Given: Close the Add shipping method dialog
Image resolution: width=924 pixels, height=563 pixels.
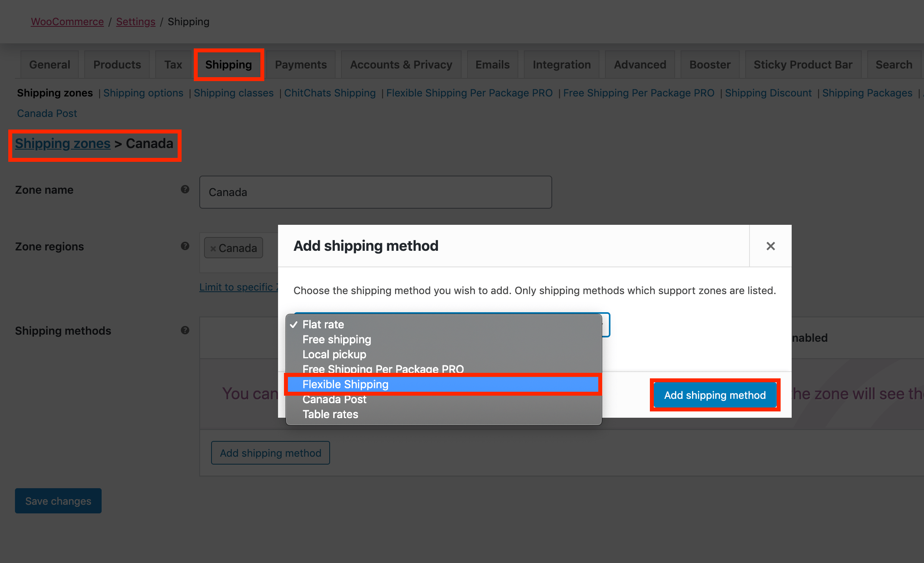Looking at the screenshot, I should coord(770,246).
